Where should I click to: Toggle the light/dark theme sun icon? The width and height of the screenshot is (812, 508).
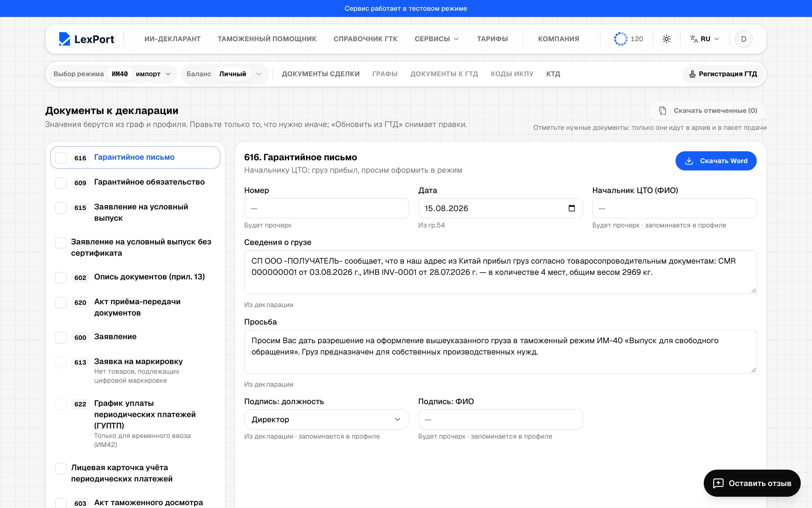click(x=667, y=39)
